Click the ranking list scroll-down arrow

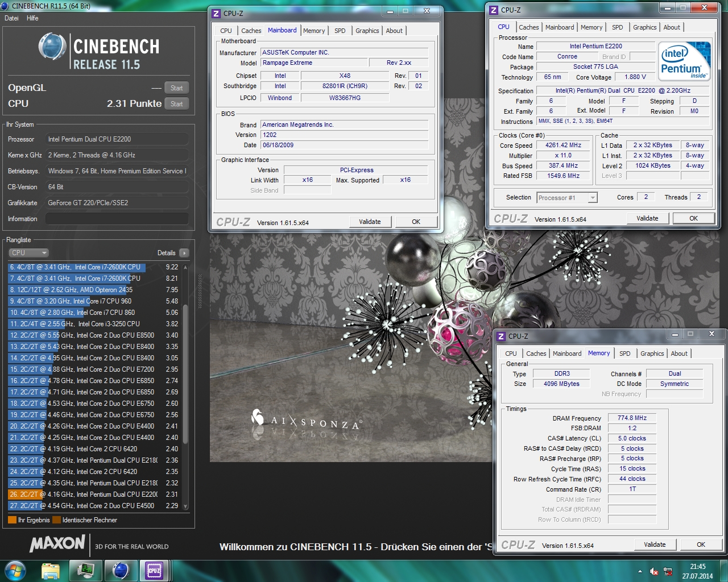(x=185, y=506)
